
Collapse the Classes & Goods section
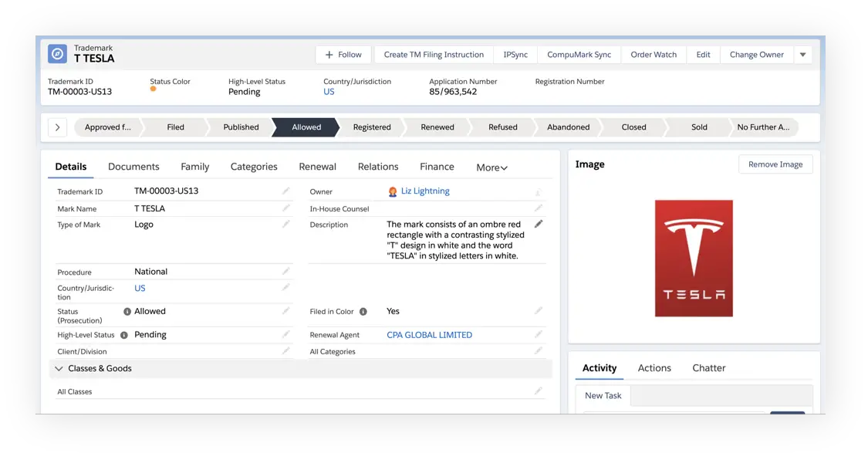click(x=59, y=368)
